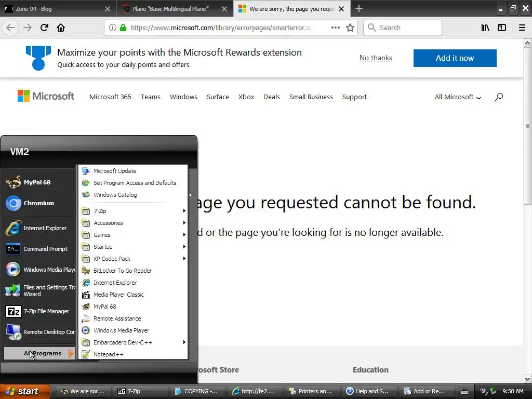Open page actions three-dot menu
Image resolution: width=532 pixels, height=399 pixels.
336,28
